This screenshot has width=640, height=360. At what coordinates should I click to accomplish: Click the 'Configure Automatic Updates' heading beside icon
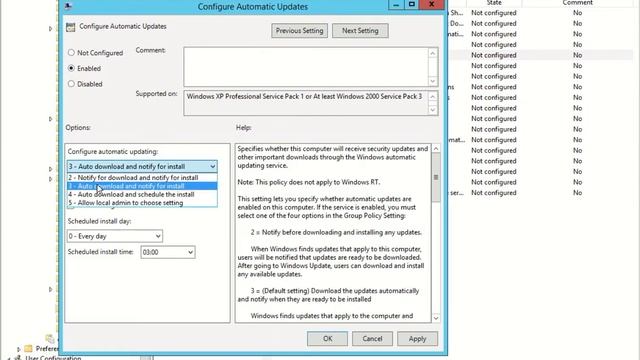(122, 26)
